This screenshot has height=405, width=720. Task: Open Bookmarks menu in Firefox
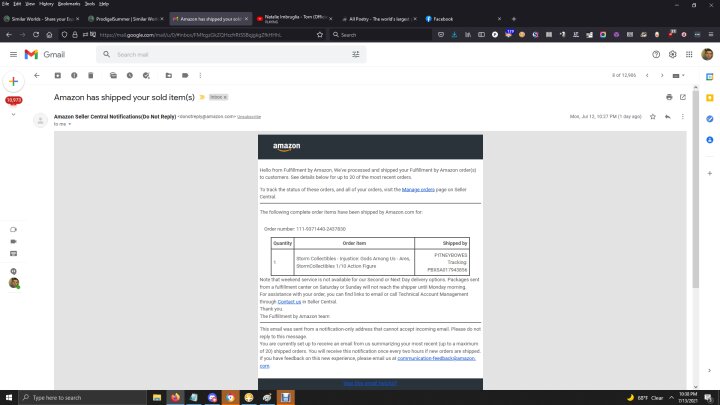tap(69, 4)
